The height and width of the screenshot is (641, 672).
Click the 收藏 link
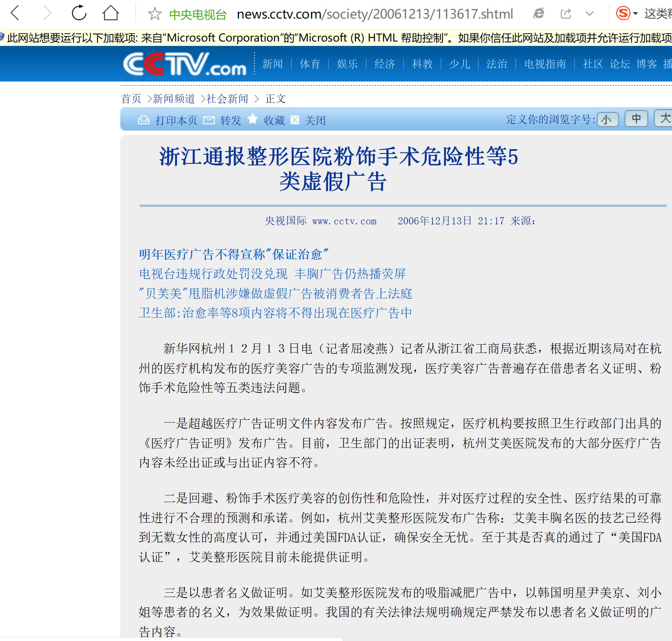(274, 120)
